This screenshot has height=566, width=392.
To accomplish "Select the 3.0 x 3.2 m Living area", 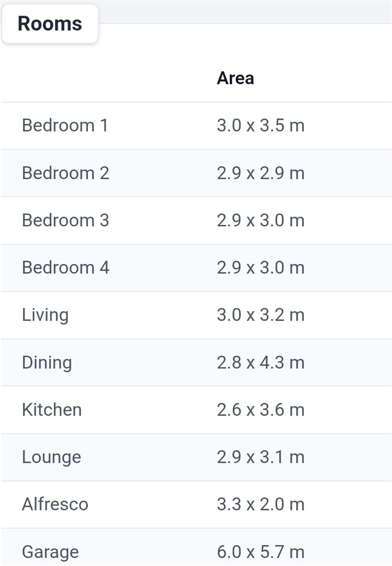I will tap(260, 315).
